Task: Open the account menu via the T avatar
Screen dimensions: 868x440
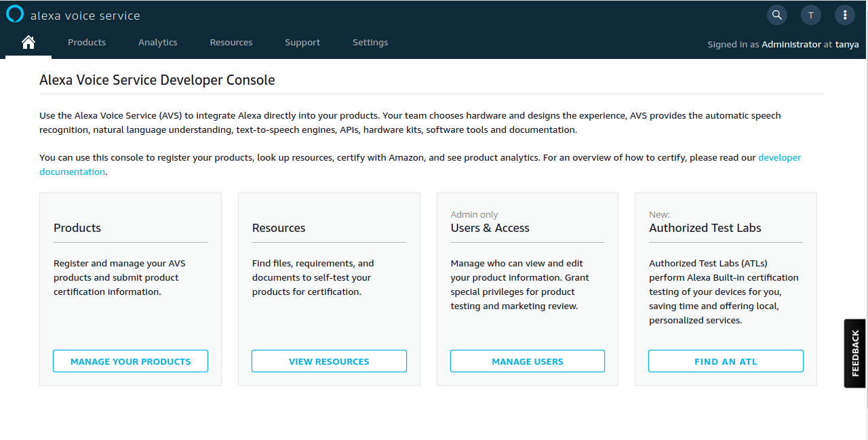Action: [x=810, y=14]
